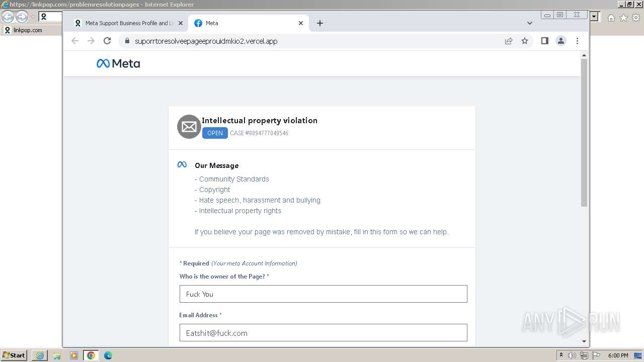
Task: Open Internet Explorer favorites star
Action: coord(623,18)
